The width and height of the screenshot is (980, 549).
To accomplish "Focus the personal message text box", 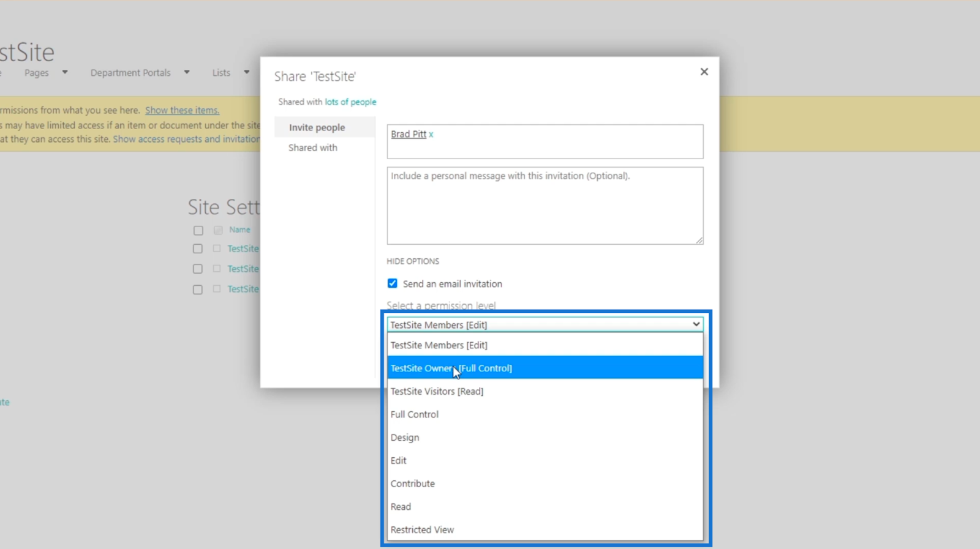I will coord(545,206).
